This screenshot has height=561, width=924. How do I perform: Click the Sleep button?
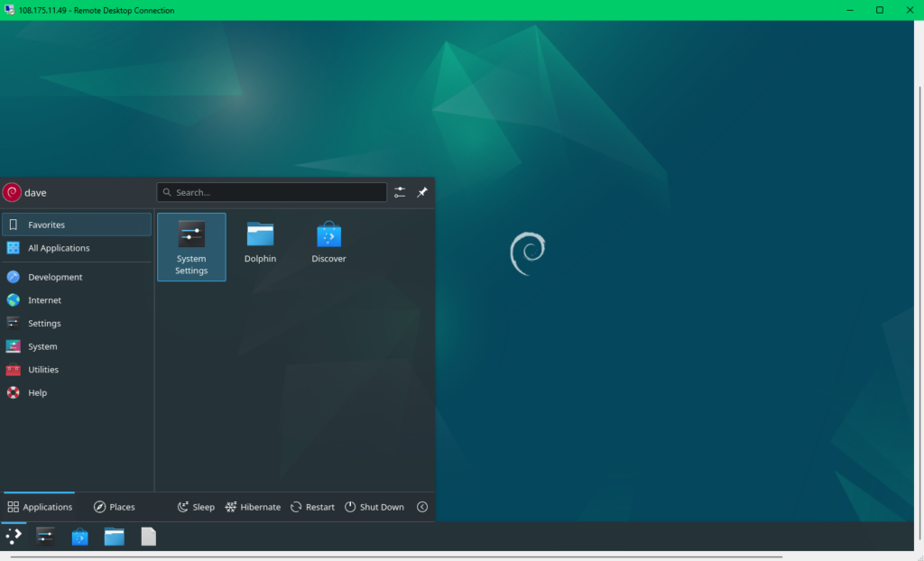[196, 507]
